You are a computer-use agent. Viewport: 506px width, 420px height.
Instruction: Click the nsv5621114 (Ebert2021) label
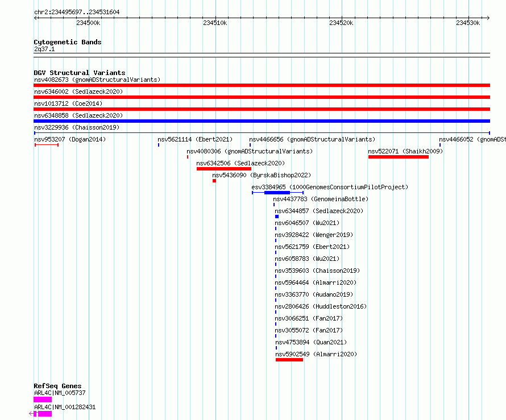click(195, 139)
